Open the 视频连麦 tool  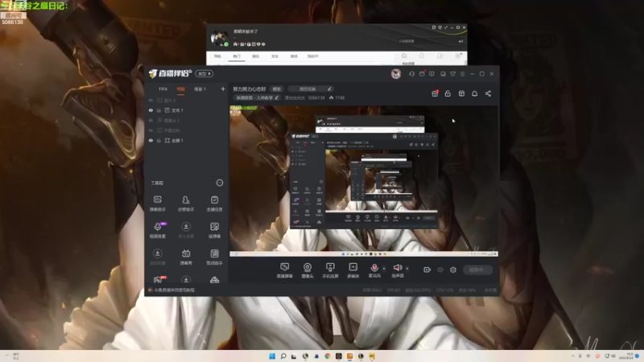(x=157, y=230)
